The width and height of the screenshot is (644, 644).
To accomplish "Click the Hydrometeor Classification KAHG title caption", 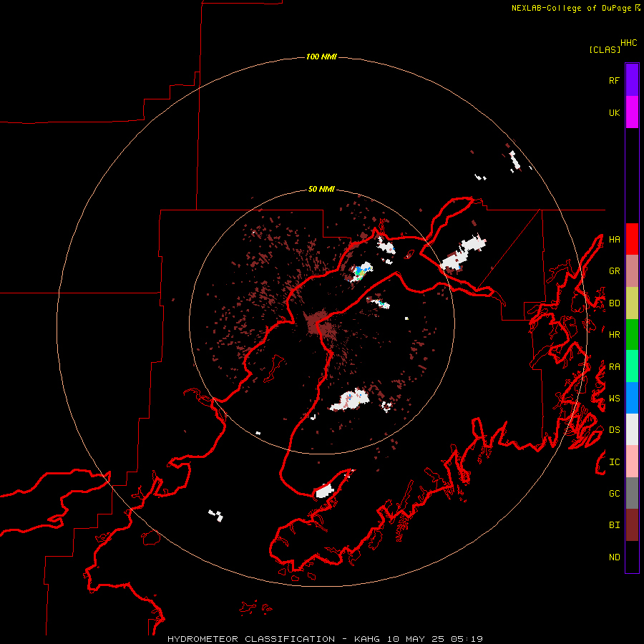I will 325,639.
